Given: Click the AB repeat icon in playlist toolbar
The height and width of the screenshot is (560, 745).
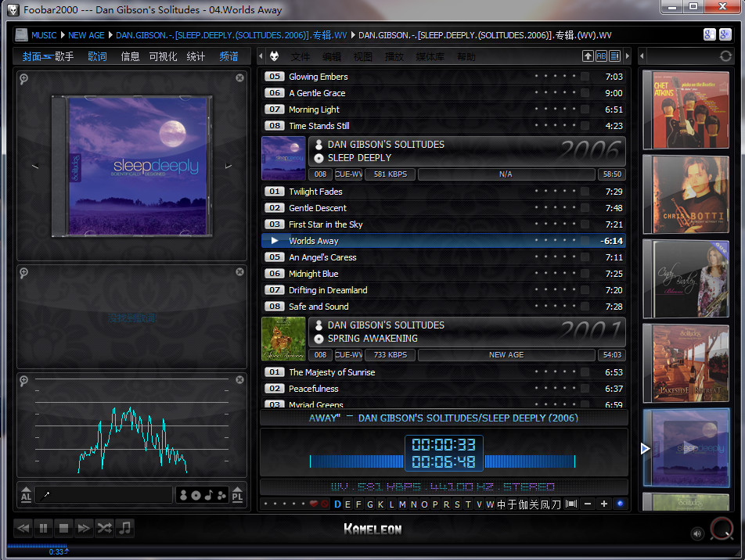Looking at the screenshot, I should point(601,56).
